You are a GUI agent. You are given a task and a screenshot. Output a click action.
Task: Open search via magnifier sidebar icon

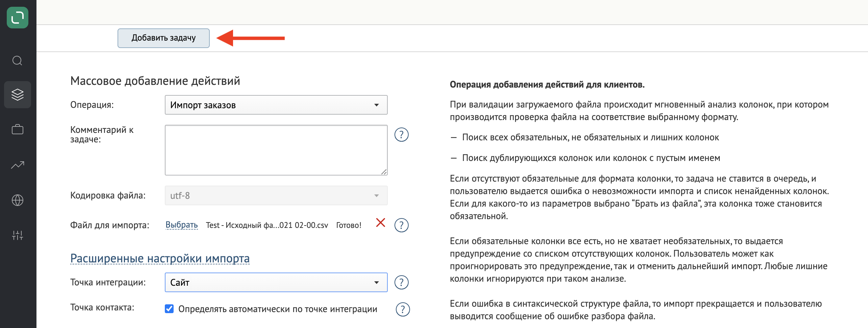[18, 61]
